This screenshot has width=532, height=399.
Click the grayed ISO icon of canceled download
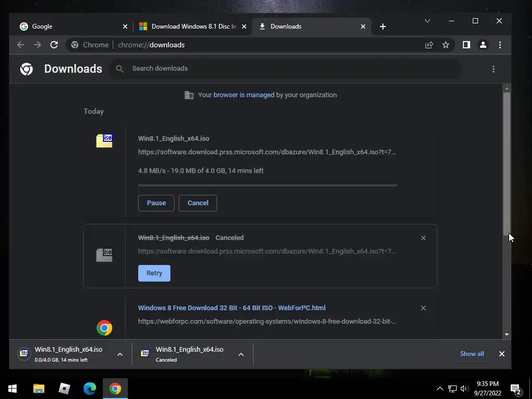[x=104, y=255]
